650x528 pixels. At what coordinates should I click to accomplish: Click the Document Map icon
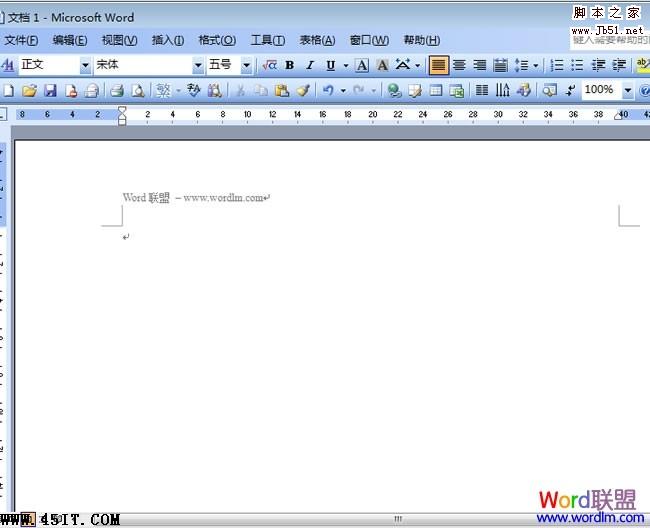point(550,90)
